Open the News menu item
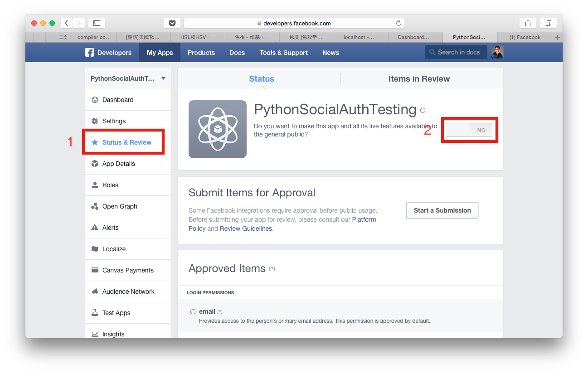The image size is (588, 374). point(330,53)
